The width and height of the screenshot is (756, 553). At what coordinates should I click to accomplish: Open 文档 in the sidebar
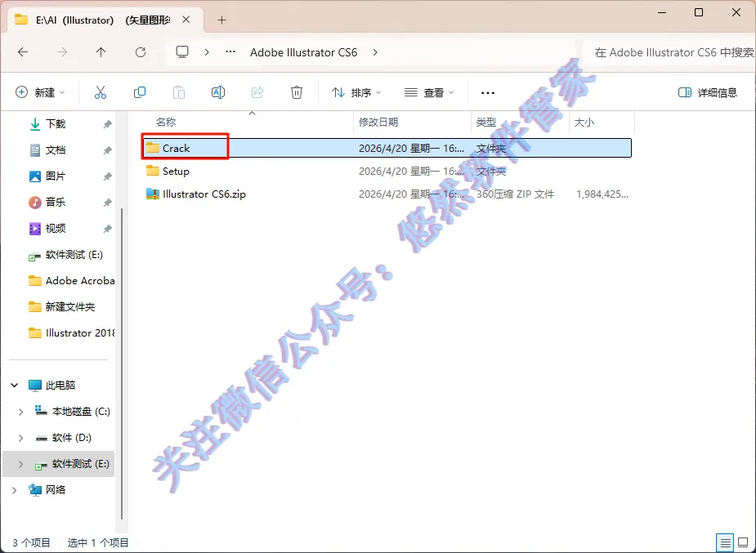pyautogui.click(x=56, y=149)
